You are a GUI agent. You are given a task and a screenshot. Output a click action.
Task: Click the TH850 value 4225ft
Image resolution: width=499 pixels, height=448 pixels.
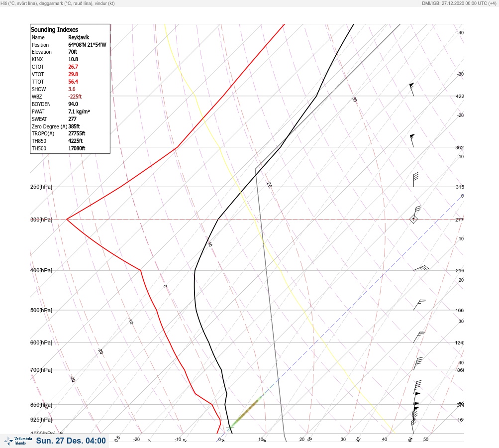tap(76, 141)
